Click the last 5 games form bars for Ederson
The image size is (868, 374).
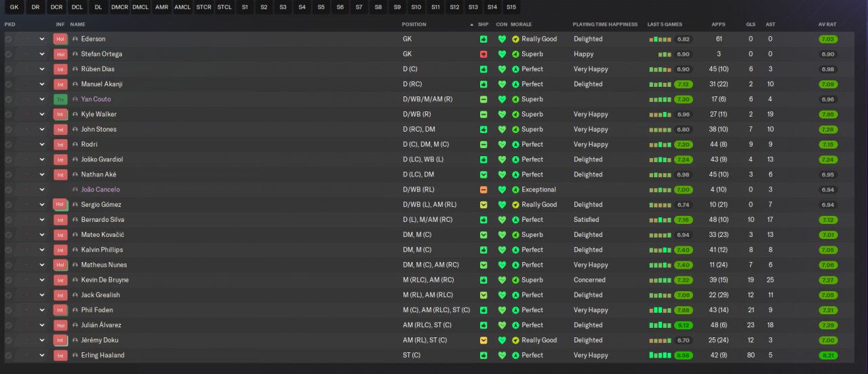[x=660, y=39]
